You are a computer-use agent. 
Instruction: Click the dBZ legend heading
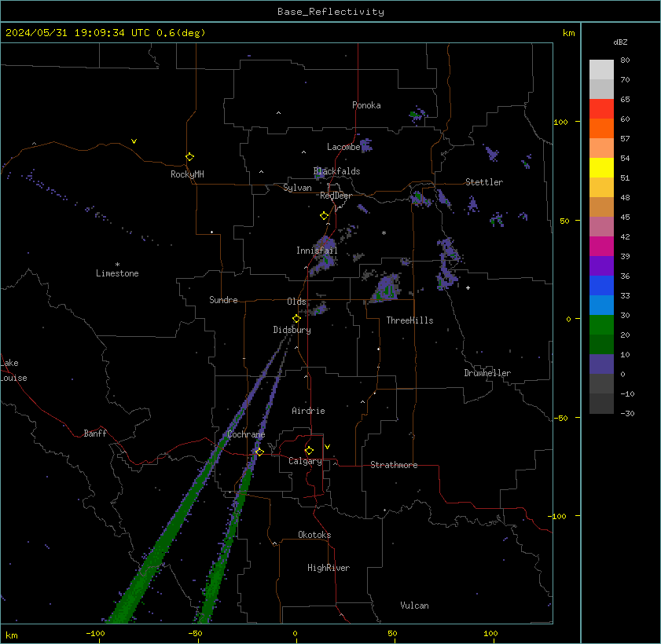pyautogui.click(x=620, y=42)
